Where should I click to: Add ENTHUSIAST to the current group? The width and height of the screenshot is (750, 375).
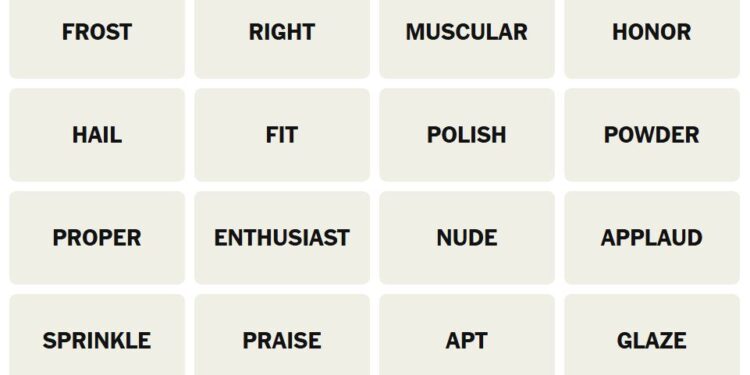282,238
